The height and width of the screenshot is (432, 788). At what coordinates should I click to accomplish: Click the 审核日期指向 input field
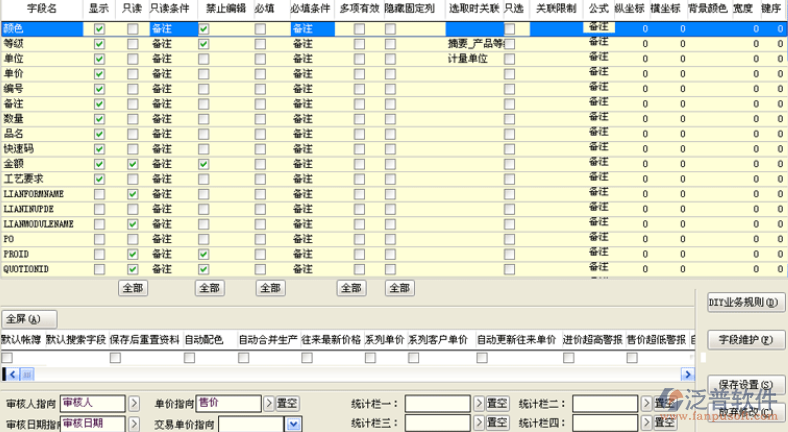click(x=93, y=423)
